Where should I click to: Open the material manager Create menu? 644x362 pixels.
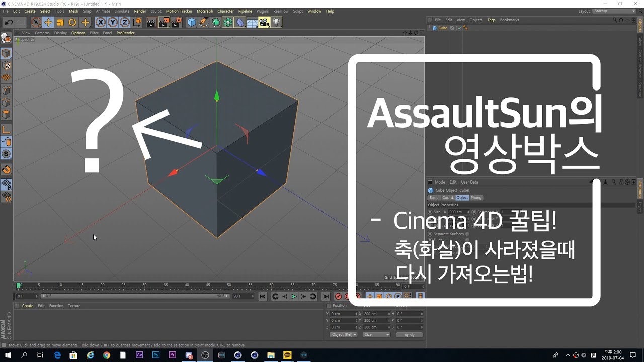pos(28,306)
